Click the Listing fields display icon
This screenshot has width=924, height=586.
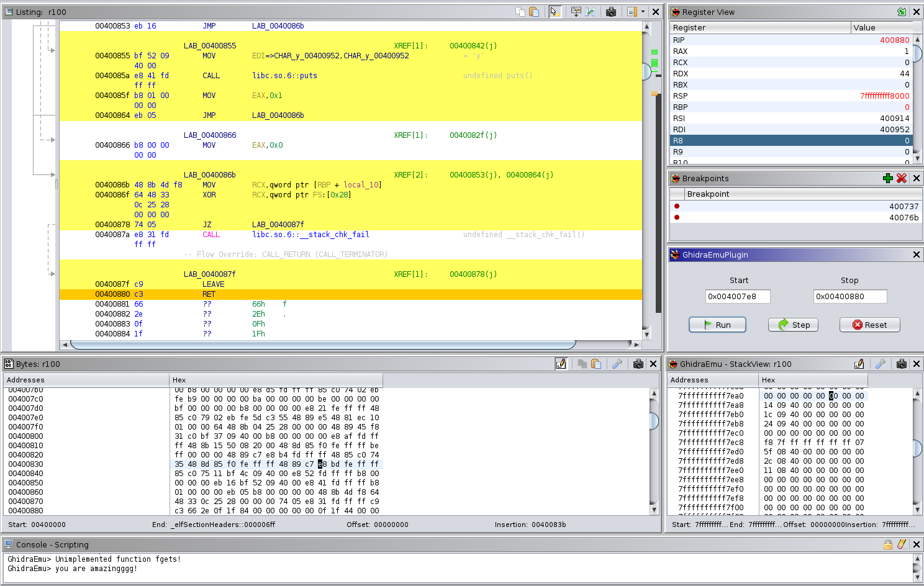pos(632,12)
